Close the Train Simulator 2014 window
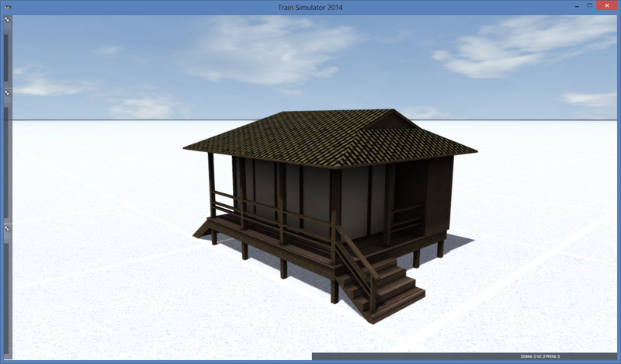Screen dimensions: 621x364 (607, 6)
